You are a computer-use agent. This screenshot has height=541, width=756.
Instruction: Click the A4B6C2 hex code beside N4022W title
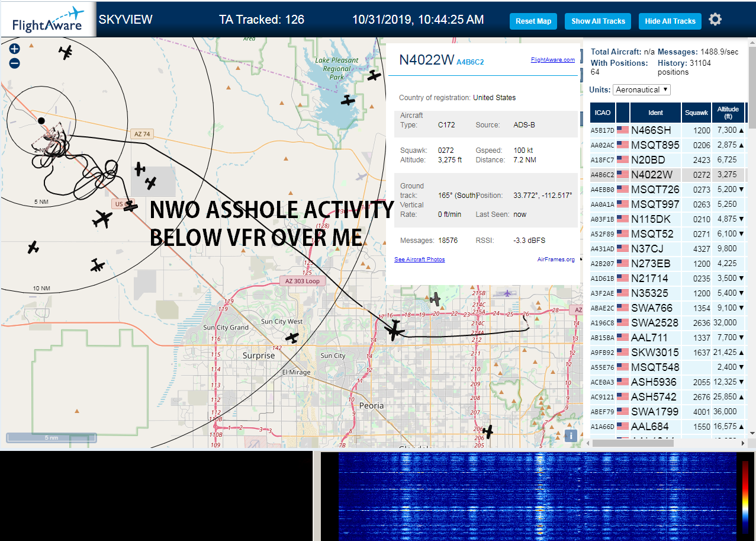(470, 62)
